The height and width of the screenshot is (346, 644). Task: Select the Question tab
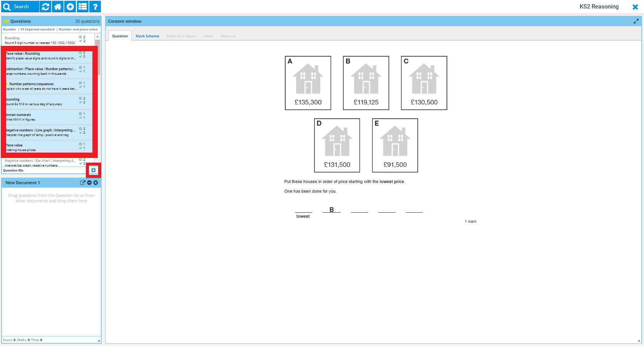click(x=120, y=36)
